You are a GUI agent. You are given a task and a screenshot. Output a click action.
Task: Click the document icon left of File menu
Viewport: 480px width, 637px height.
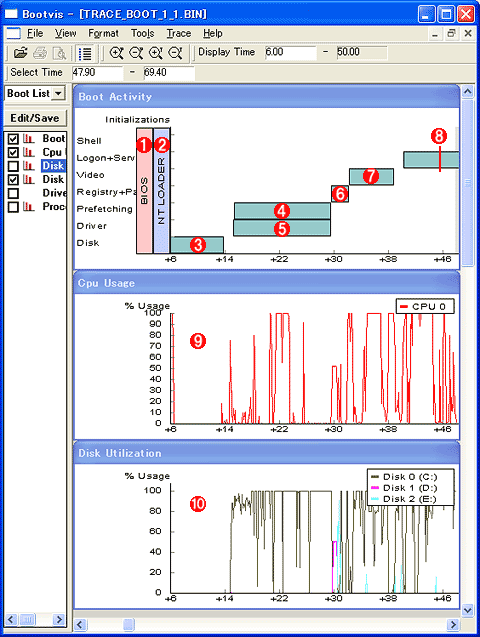click(13, 33)
